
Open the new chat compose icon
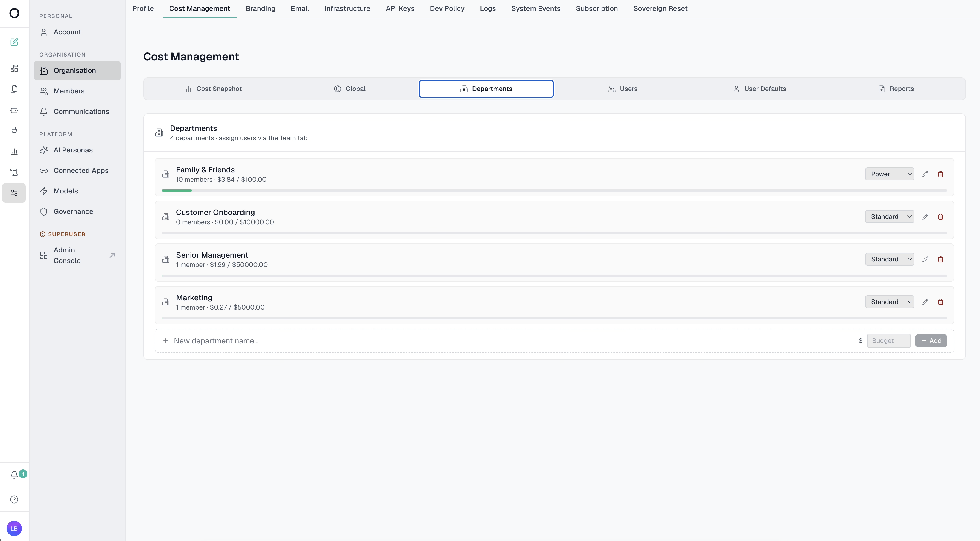[x=14, y=42]
